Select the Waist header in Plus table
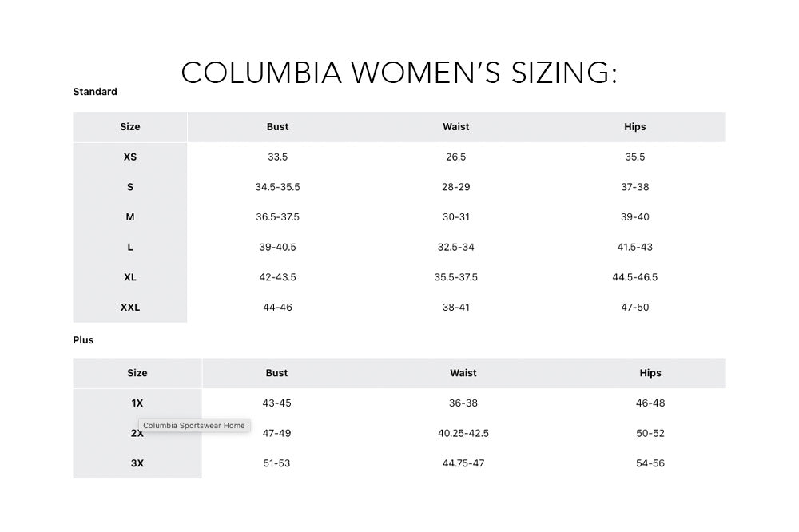 coord(463,373)
